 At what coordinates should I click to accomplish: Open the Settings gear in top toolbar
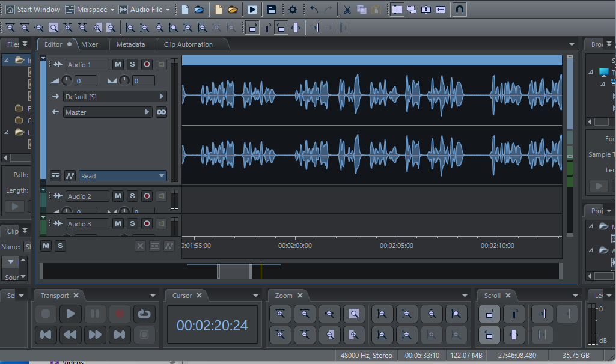coord(293,10)
